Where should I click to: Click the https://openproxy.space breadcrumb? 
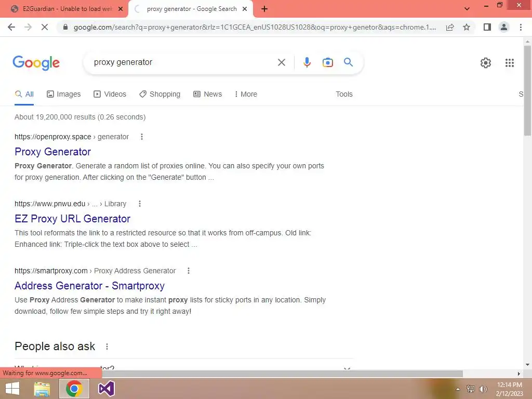[x=52, y=137]
